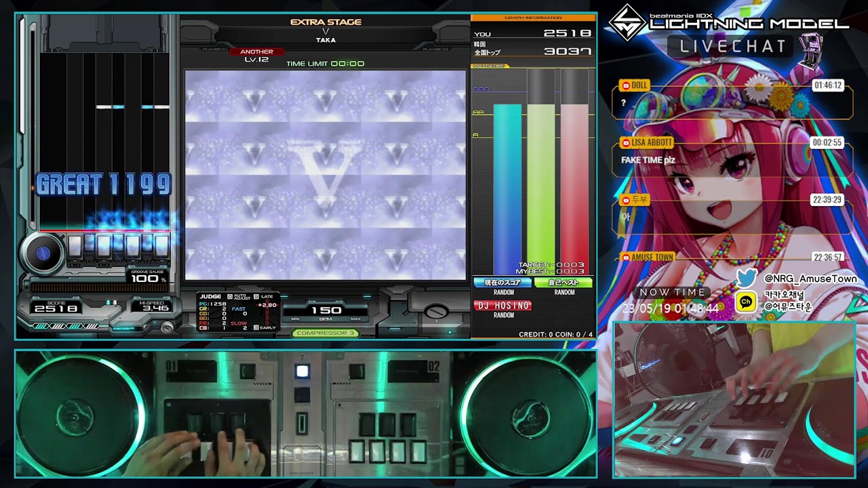
Task: Click the YouTube icon beside AMUSE TOWN
Action: [625, 258]
